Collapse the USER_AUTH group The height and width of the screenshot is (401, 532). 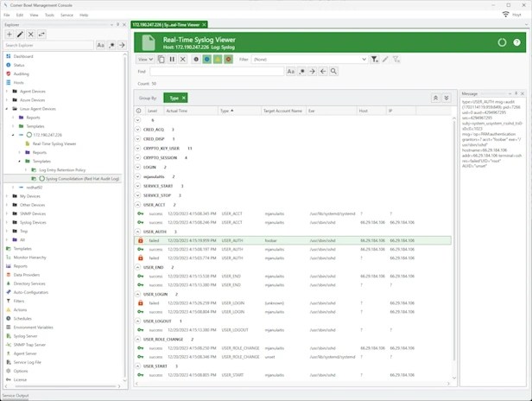[x=138, y=232]
